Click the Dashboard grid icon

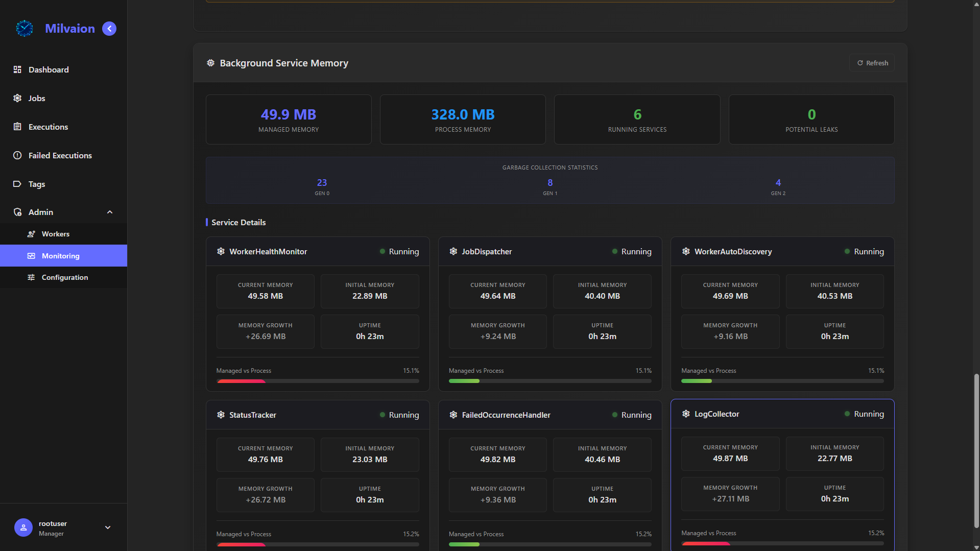click(17, 69)
